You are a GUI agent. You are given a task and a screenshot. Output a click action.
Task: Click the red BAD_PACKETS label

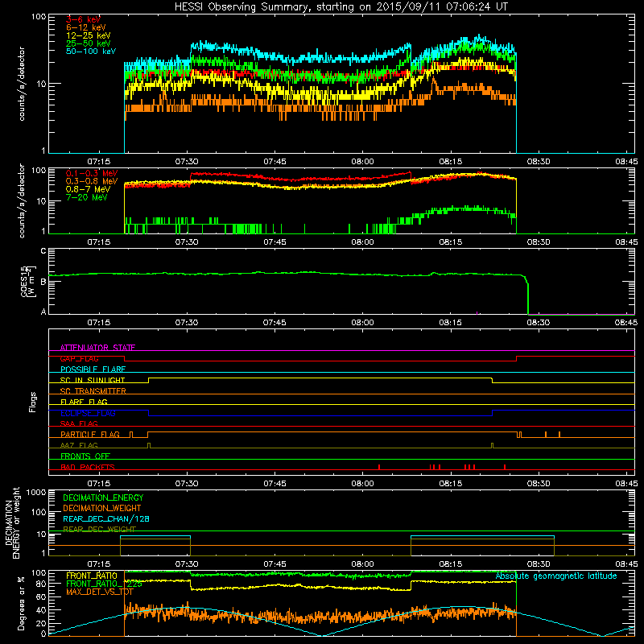coord(88,467)
